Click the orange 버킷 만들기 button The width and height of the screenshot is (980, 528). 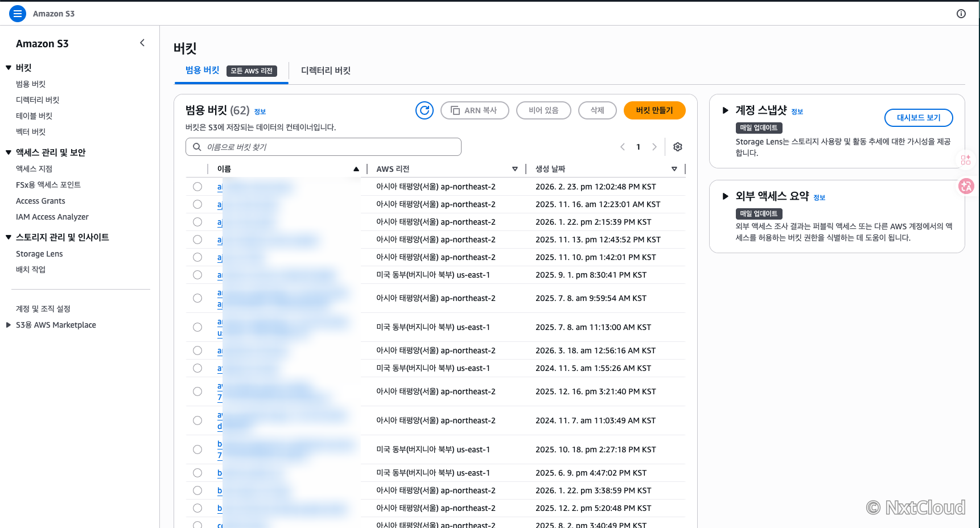point(654,110)
